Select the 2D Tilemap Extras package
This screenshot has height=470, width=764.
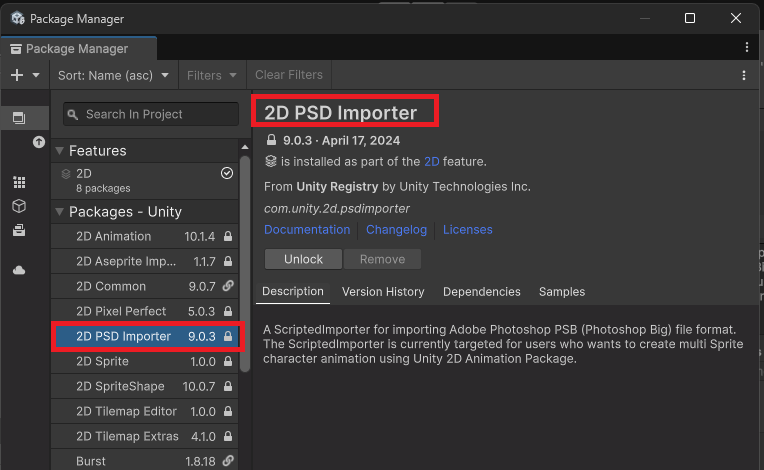click(145, 436)
